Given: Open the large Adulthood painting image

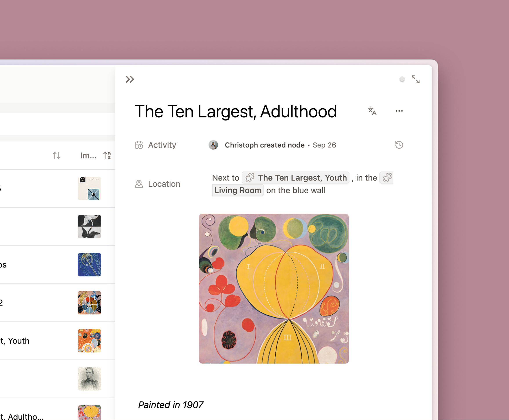Looking at the screenshot, I should pyautogui.click(x=274, y=289).
